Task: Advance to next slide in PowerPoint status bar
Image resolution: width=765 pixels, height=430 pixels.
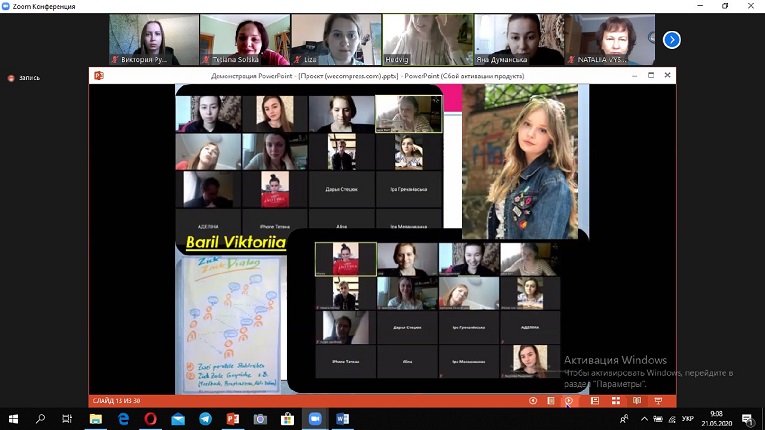Action: pos(569,401)
